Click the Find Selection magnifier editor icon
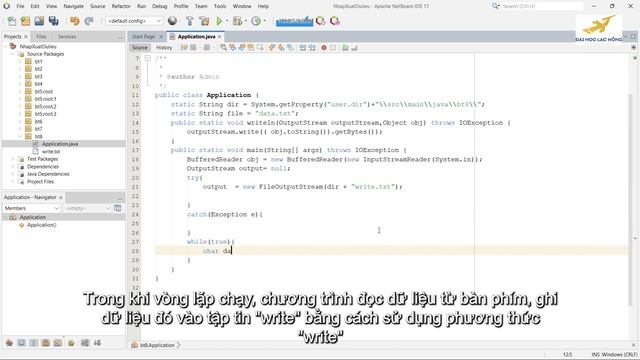Screen dimensions: 640x360 click(223, 48)
